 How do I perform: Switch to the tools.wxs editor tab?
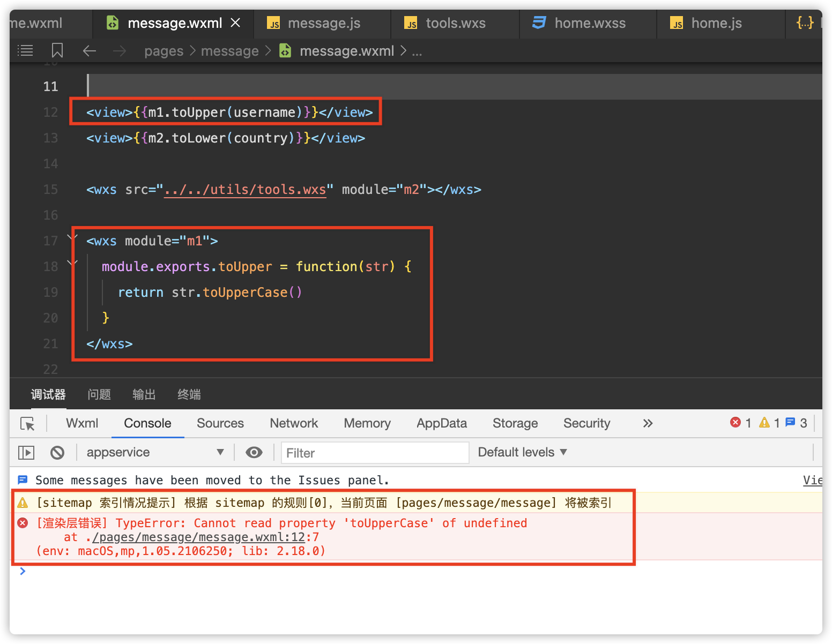455,23
